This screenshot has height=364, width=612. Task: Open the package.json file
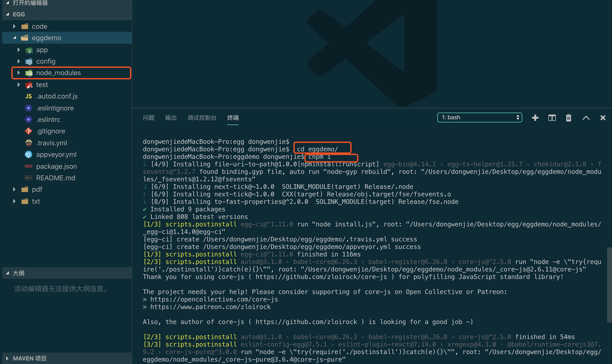coord(56,166)
